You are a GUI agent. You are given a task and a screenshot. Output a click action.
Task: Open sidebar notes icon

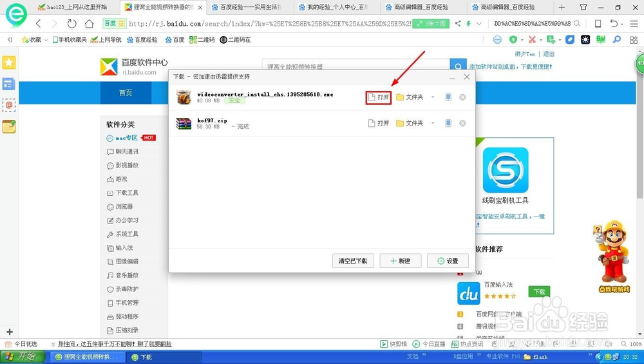point(8,126)
